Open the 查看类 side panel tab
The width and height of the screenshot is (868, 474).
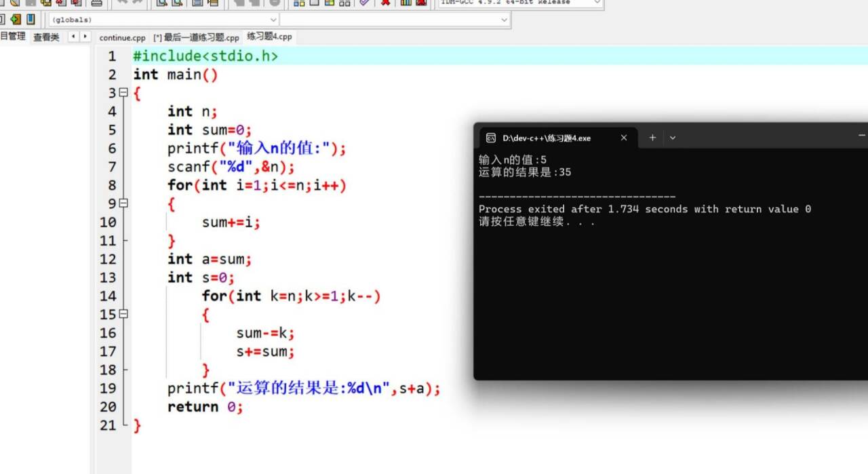tap(46, 37)
